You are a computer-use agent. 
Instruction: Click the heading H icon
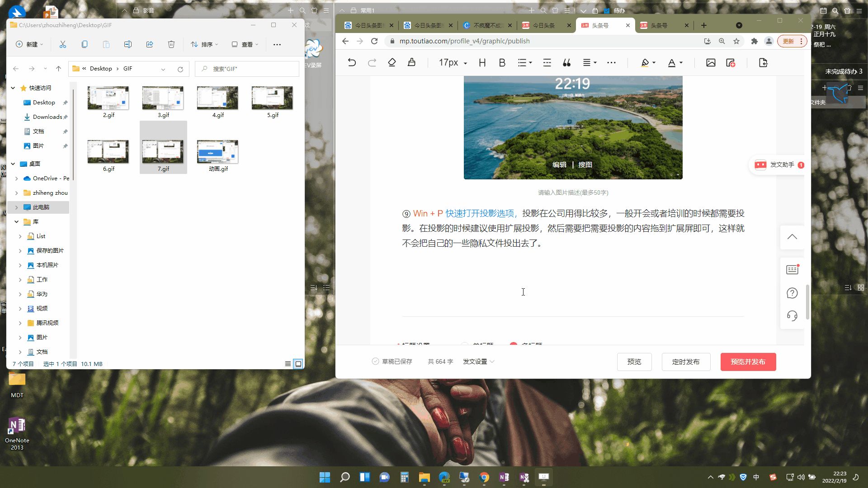pos(482,63)
